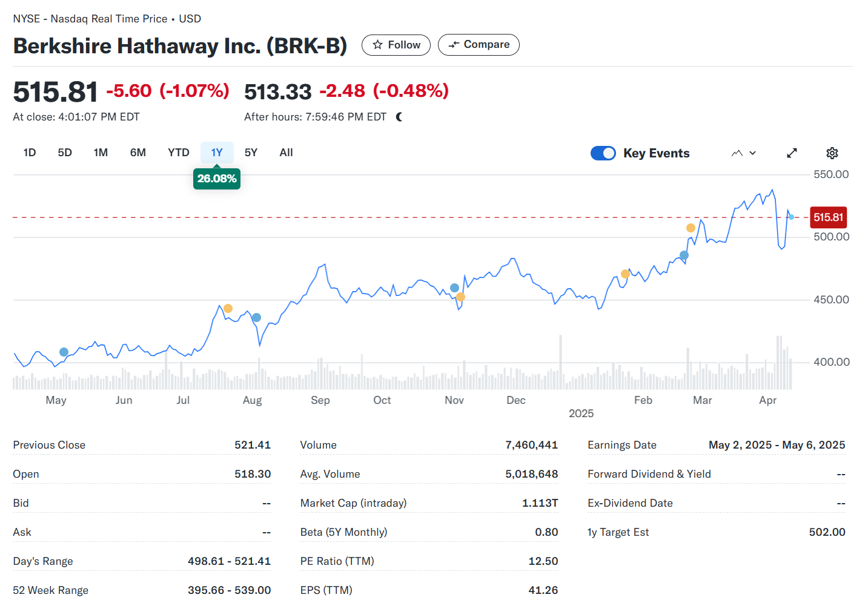Expand the chart type dropdown chevron
868x606 pixels.
coord(753,153)
